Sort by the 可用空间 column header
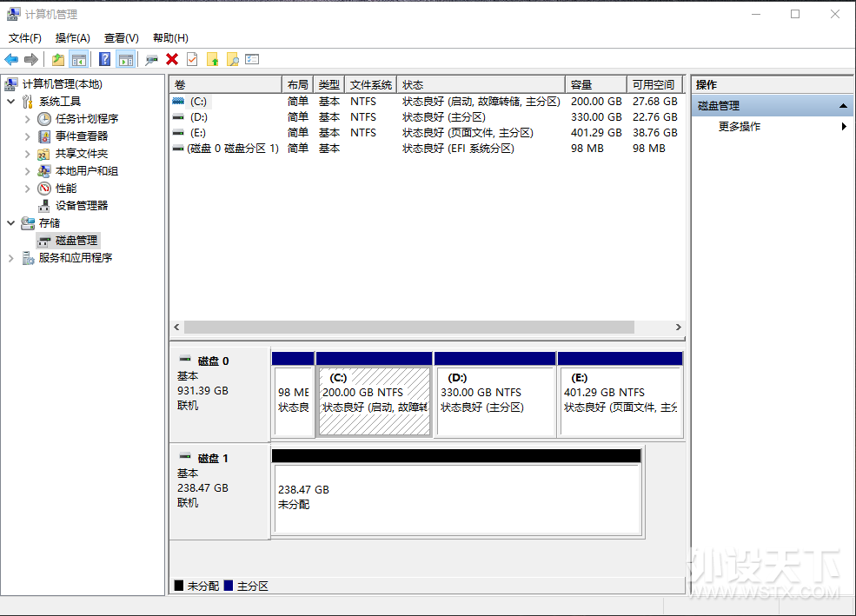The height and width of the screenshot is (616, 856). (x=654, y=84)
